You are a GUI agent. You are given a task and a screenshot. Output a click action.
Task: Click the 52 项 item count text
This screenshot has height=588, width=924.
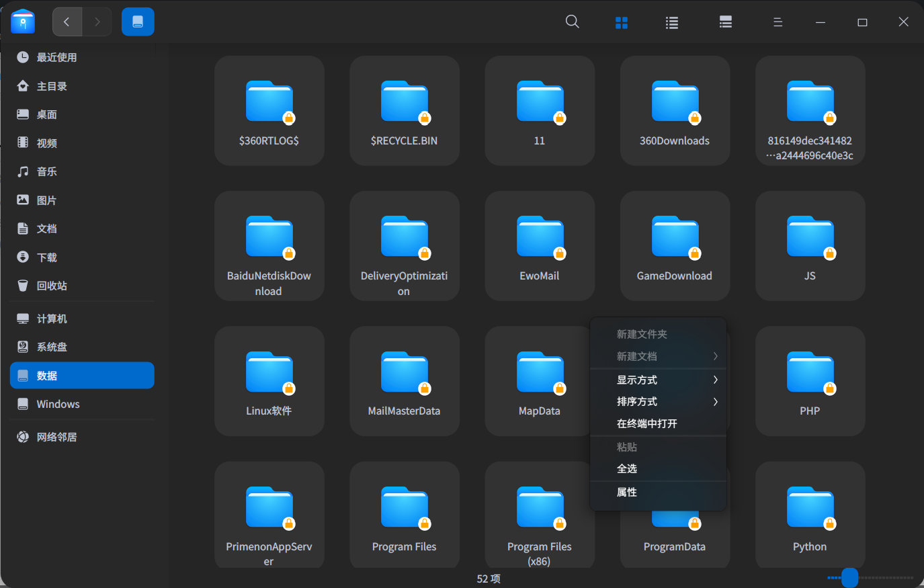coord(489,579)
